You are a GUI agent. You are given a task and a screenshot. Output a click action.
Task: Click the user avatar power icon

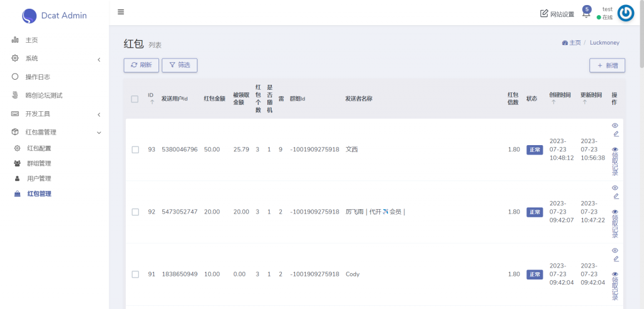pyautogui.click(x=626, y=13)
